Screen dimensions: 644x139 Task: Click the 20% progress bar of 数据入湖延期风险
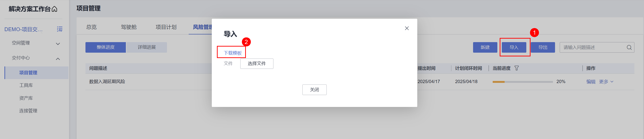(x=523, y=82)
